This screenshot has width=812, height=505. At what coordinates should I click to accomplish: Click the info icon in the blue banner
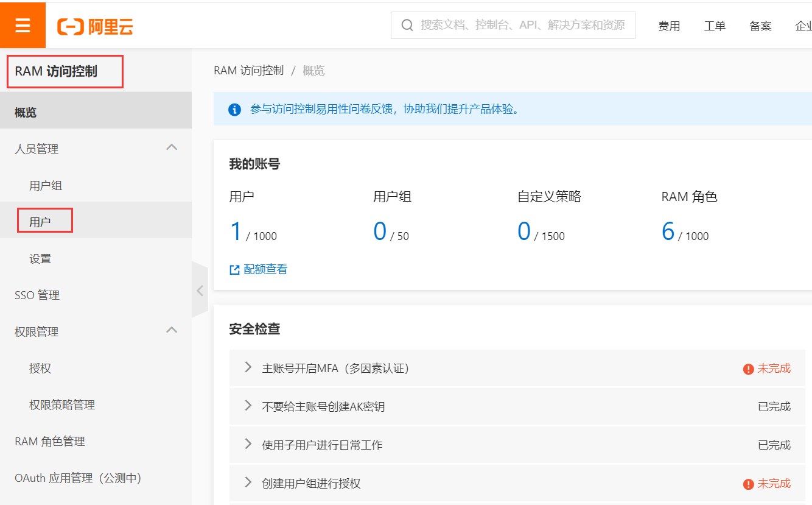point(234,110)
